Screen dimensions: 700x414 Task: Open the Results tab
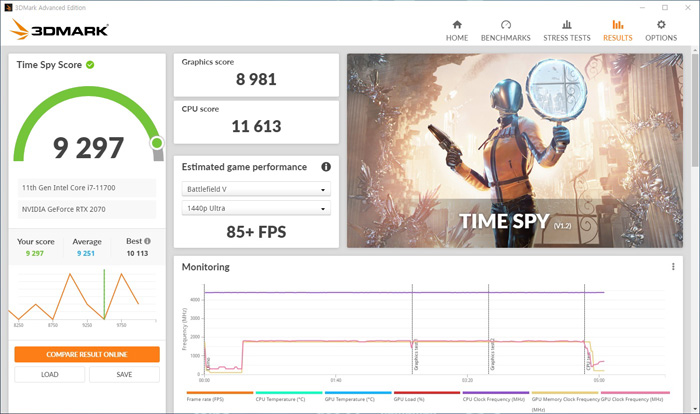(617, 31)
